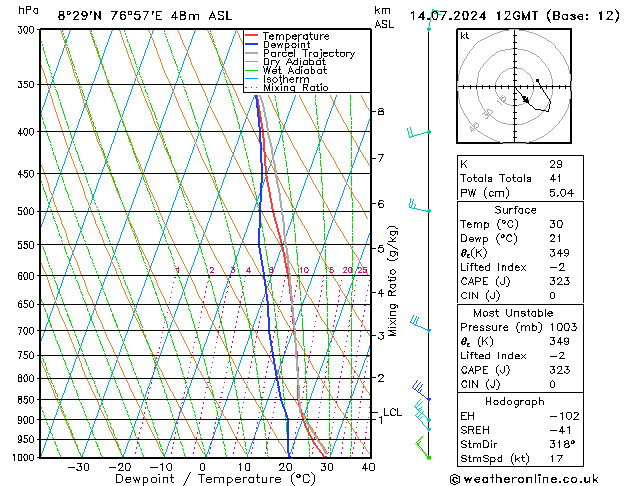
Task: Select the 'Isotherm' legend label
Action: click(286, 79)
